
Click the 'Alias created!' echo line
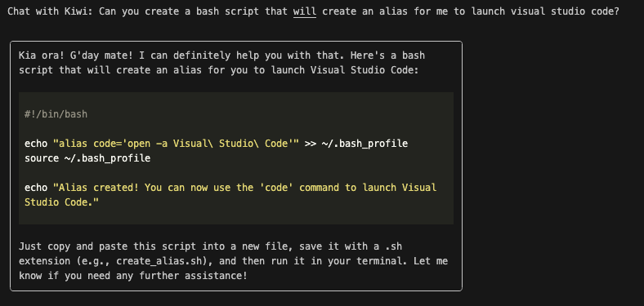click(230, 188)
